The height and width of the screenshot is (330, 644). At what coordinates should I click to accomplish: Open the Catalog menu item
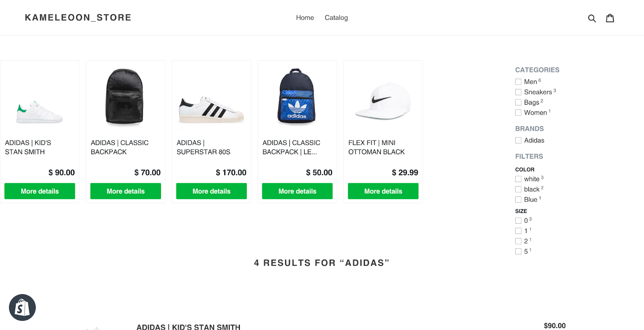336,18
